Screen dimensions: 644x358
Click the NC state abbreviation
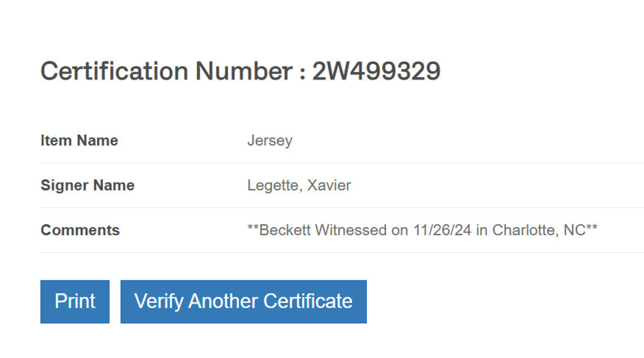(574, 230)
